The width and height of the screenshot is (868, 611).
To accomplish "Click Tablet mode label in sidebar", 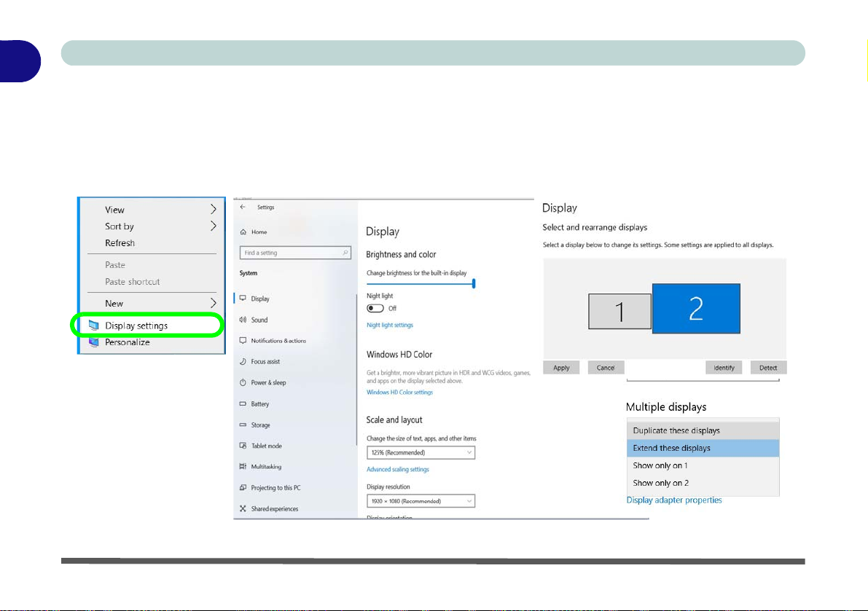I will [x=266, y=446].
